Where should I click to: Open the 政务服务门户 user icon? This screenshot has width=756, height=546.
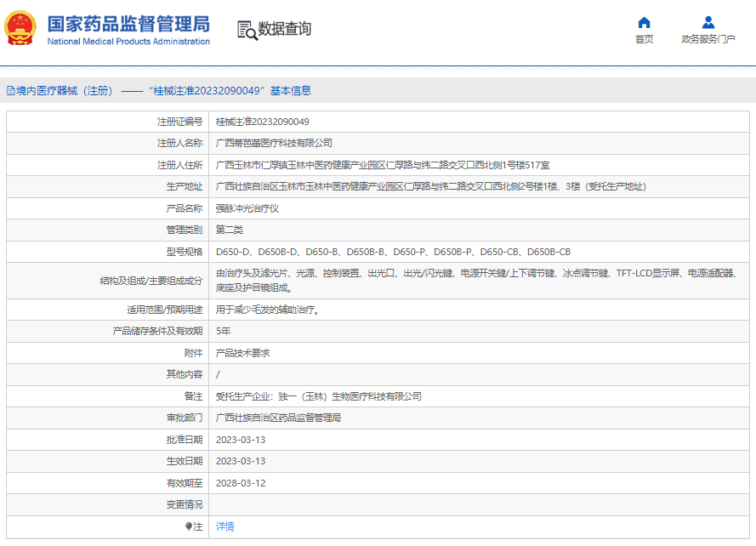pyautogui.click(x=708, y=23)
